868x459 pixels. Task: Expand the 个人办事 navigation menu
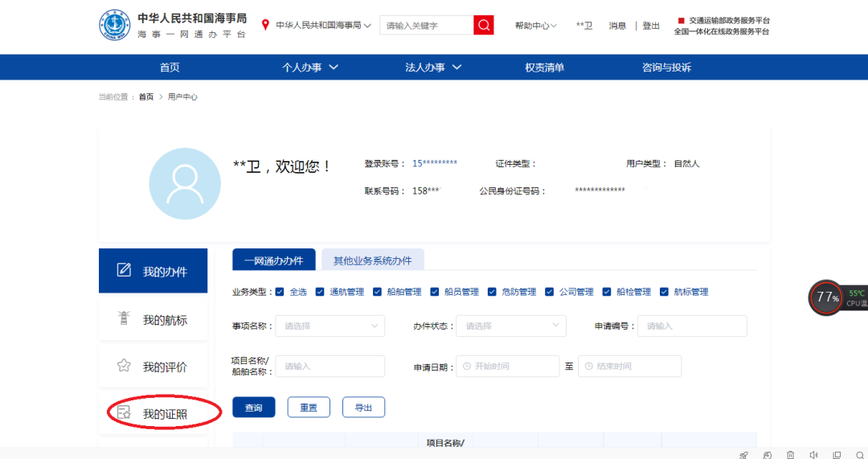click(310, 68)
